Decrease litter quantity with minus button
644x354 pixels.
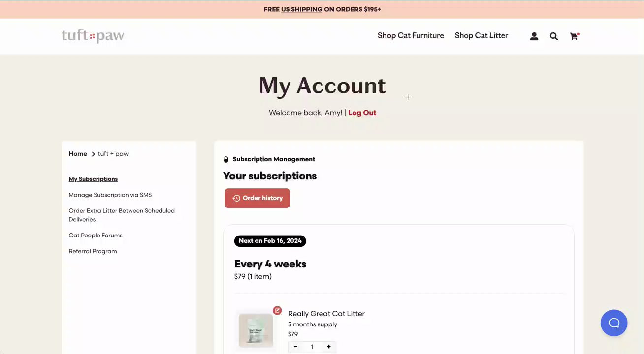click(x=295, y=347)
